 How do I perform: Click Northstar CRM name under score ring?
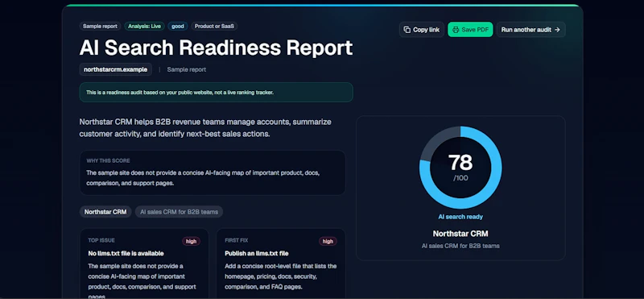tap(460, 234)
